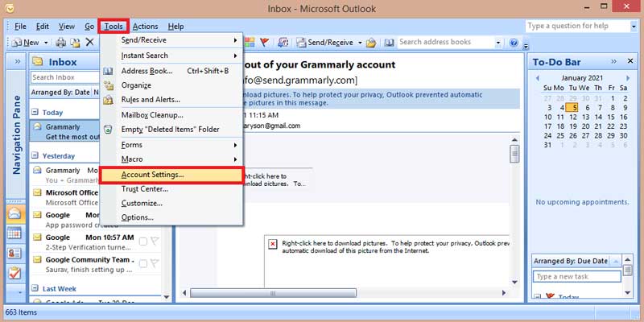Click the red Follow Up flag icon
The image size is (644, 322).
pyautogui.click(x=265, y=42)
